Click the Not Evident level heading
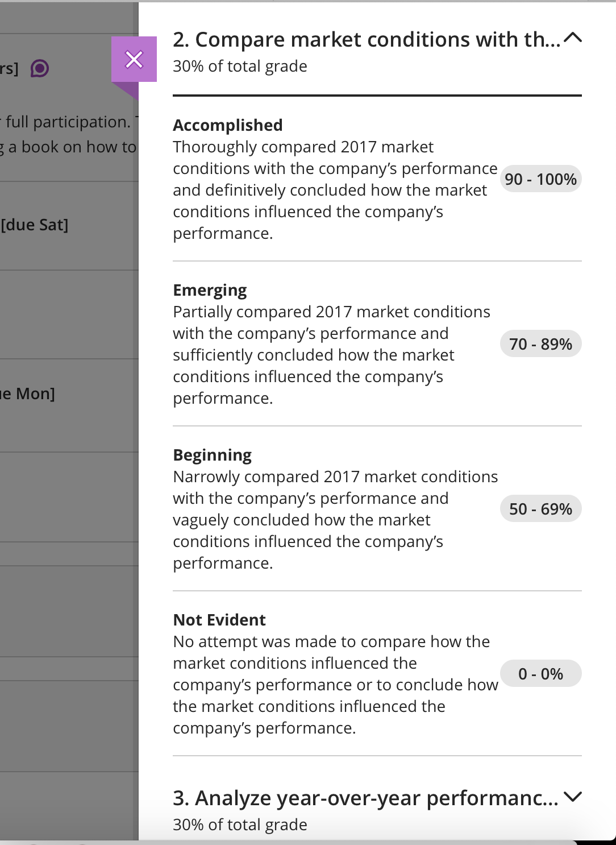This screenshot has height=845, width=616. tap(219, 620)
